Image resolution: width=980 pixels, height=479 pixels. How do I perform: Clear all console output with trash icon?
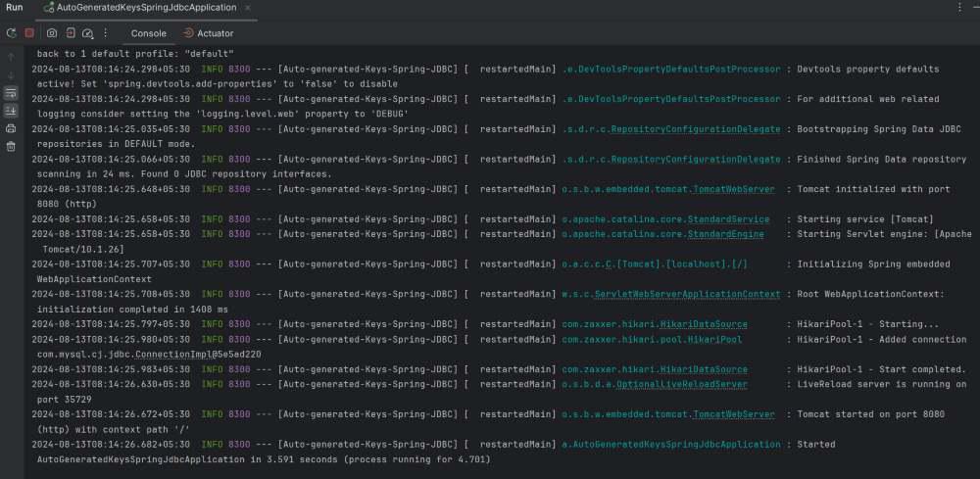tap(11, 146)
